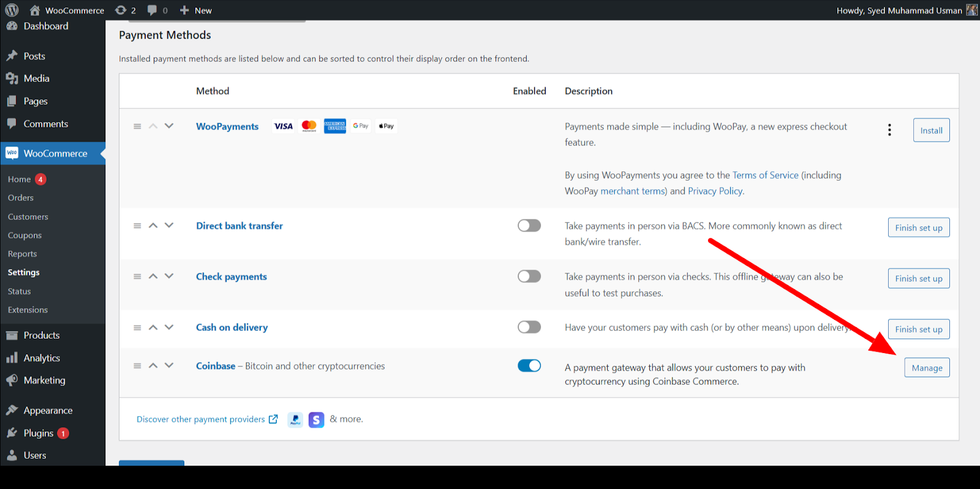The image size is (980, 489).
Task: Open Terms of Service link
Action: 765,175
